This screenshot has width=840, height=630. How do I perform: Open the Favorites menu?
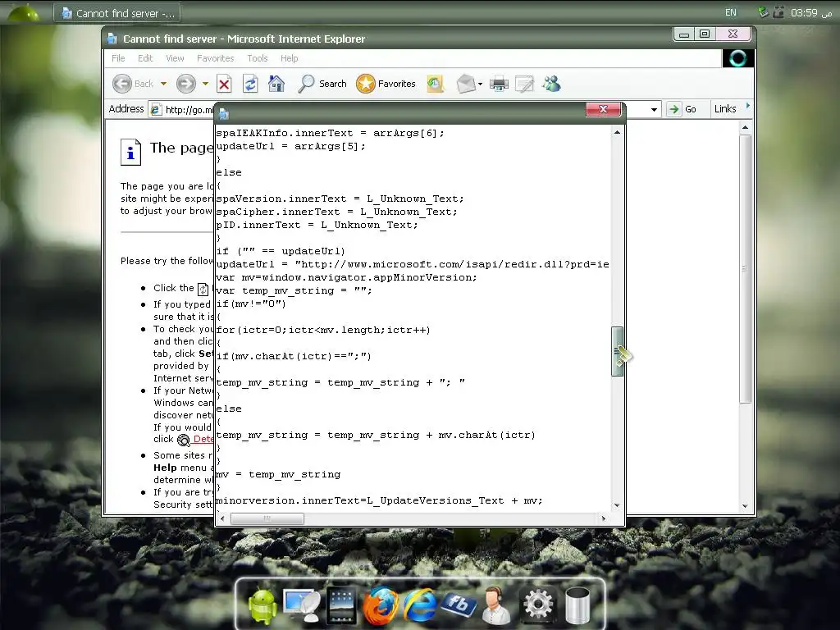216,58
